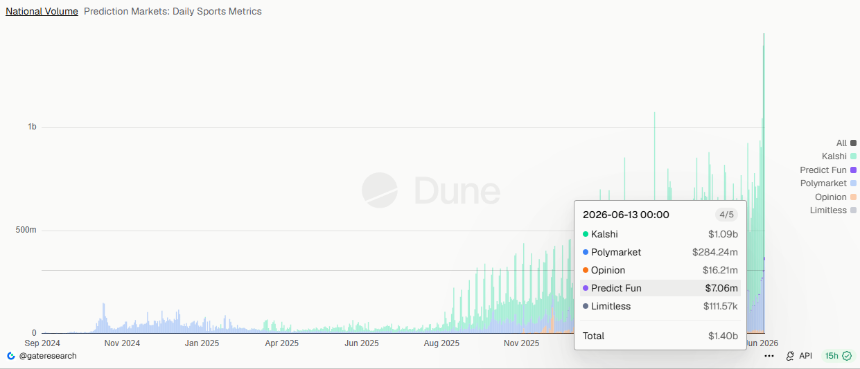Click the 500m y-axis label
Screen dimensions: 860x369
[26, 230]
